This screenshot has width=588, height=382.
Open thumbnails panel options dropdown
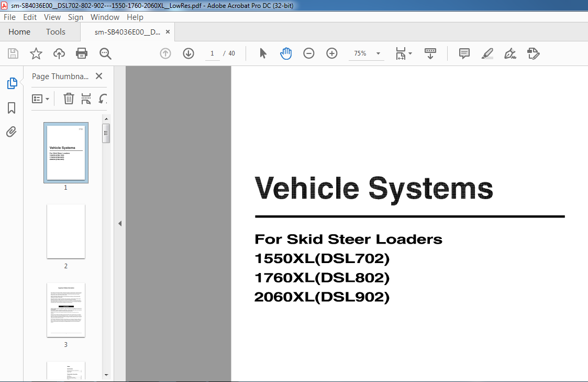[x=40, y=99]
